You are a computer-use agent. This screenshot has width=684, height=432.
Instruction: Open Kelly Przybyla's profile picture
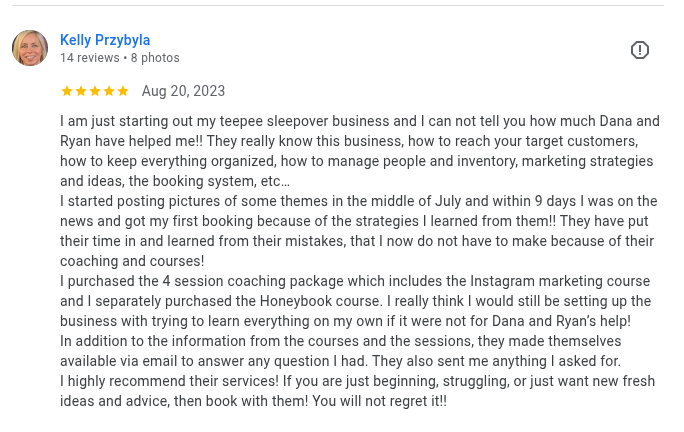[30, 48]
